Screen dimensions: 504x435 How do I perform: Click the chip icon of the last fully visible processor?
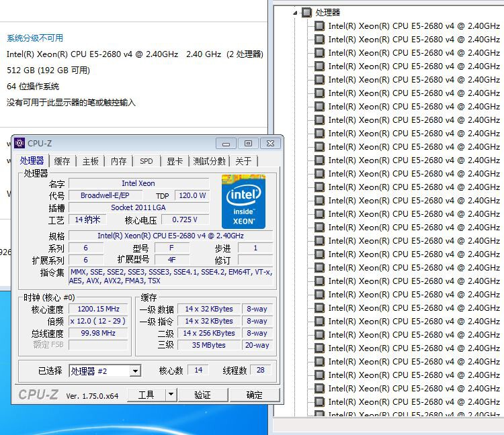pyautogui.click(x=319, y=401)
